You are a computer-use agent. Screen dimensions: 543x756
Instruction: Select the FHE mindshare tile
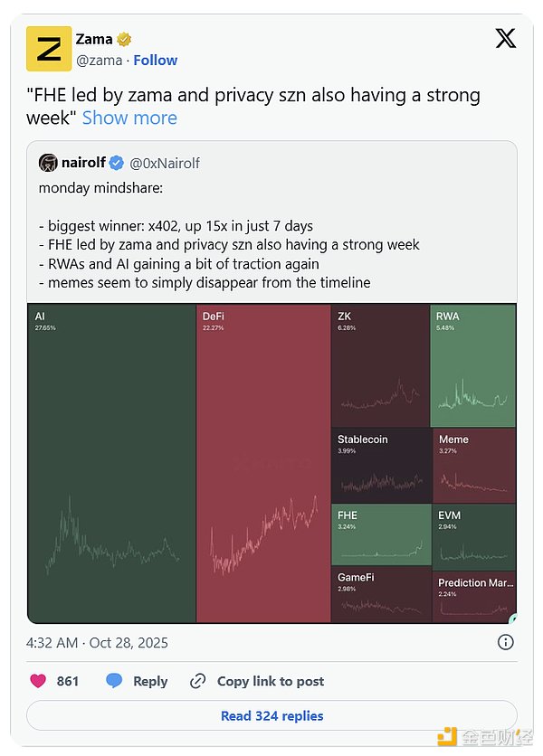(381, 534)
